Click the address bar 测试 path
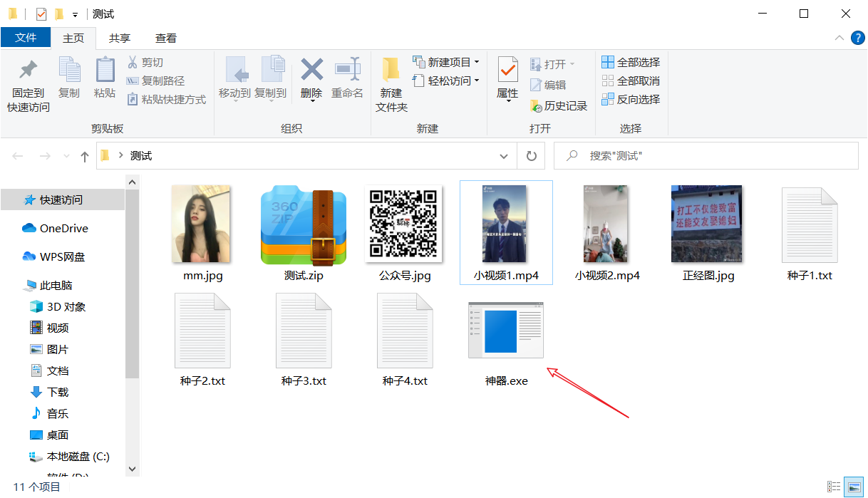The height and width of the screenshot is (498, 868). click(141, 156)
